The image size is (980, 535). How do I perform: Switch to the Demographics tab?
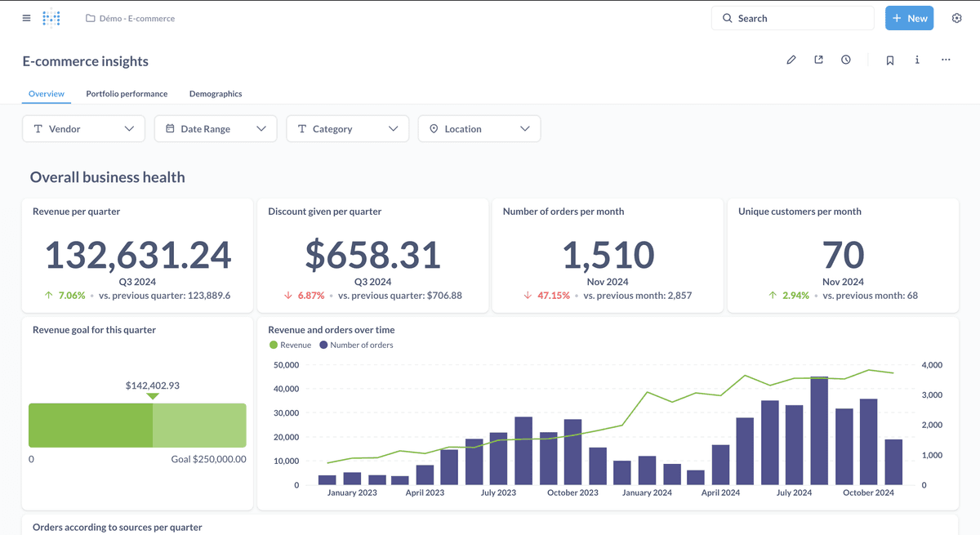(216, 94)
